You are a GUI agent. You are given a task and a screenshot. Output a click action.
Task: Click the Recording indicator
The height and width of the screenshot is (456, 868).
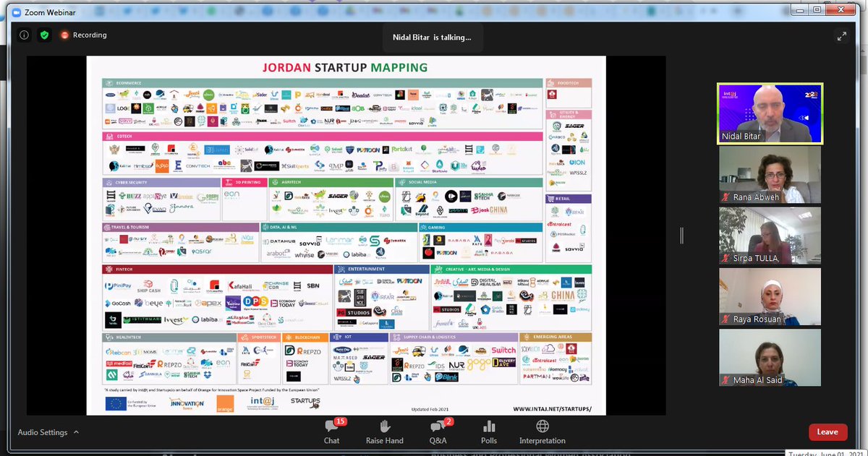click(x=83, y=35)
